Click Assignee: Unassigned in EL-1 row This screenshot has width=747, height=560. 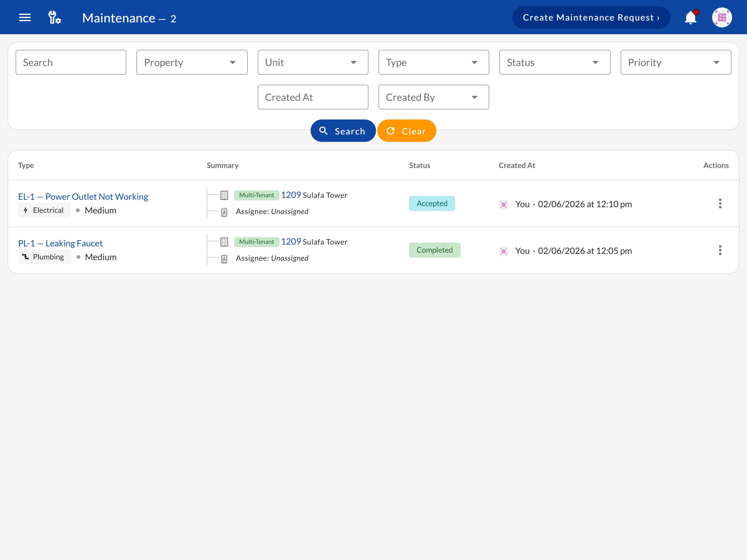[272, 211]
